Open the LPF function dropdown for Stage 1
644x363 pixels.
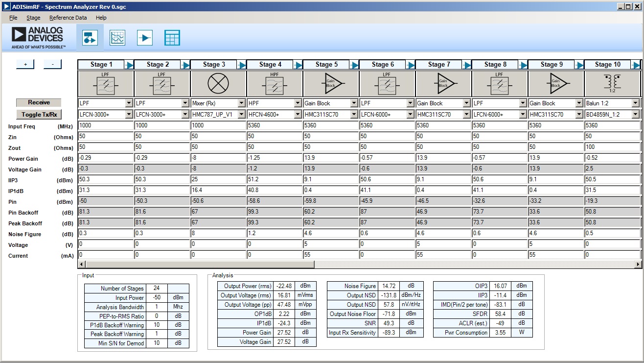pos(128,103)
